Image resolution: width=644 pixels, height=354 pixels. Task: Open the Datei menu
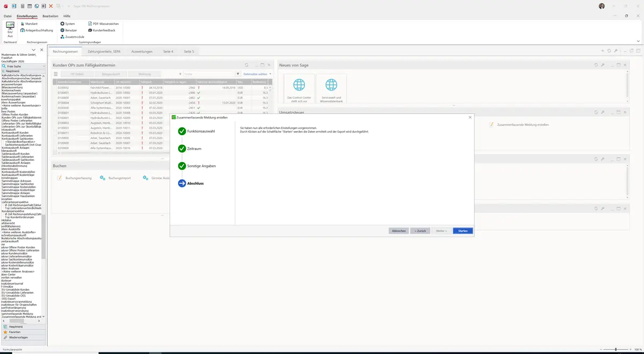[x=8, y=16]
